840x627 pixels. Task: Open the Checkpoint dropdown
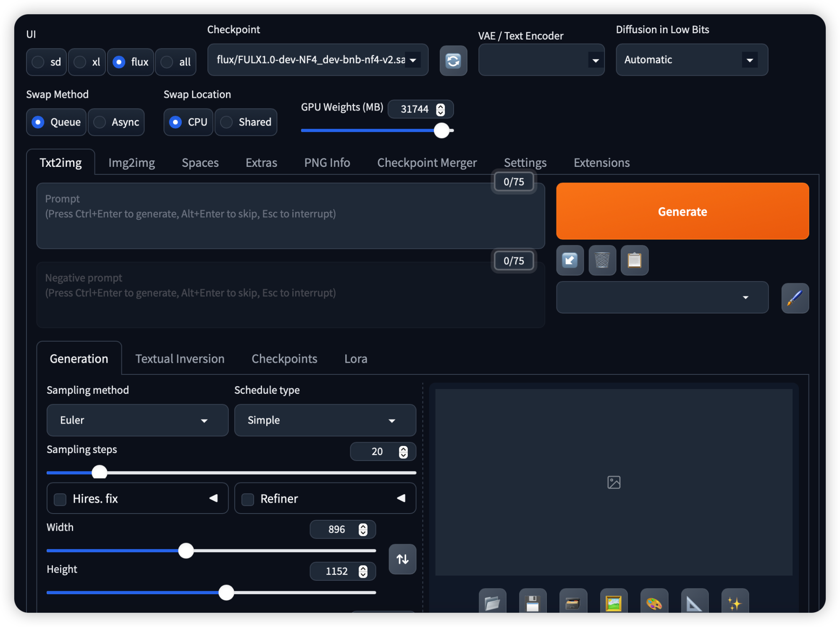point(318,60)
